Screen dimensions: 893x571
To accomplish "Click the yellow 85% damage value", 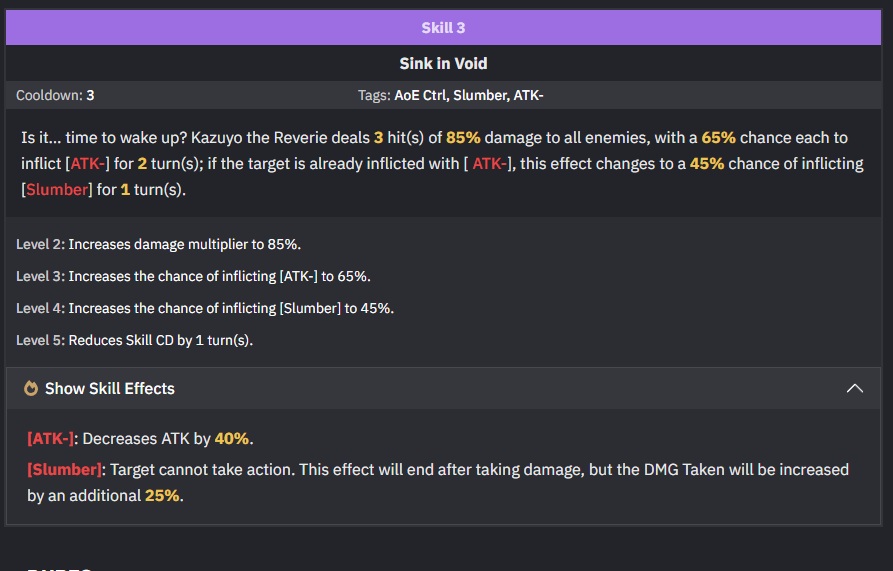I will point(463,138).
